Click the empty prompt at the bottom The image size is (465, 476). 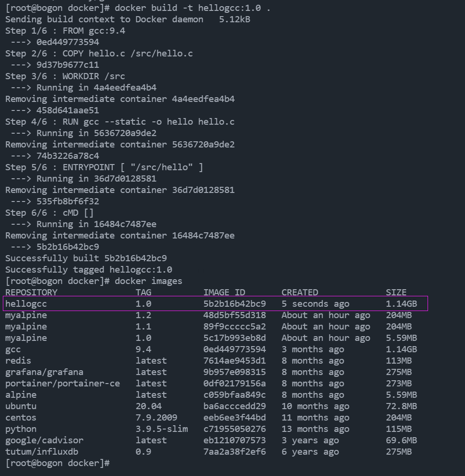(58, 463)
